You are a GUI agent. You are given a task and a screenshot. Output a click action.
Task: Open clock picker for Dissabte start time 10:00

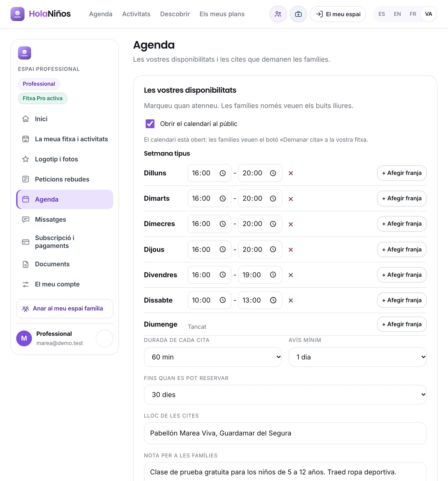pos(223,300)
